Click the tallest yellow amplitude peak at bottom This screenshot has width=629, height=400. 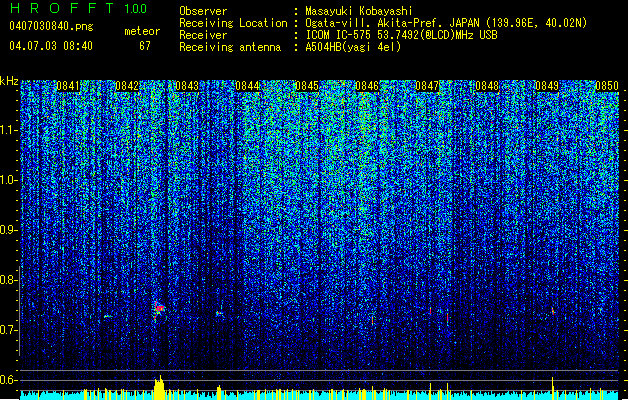pos(159,388)
